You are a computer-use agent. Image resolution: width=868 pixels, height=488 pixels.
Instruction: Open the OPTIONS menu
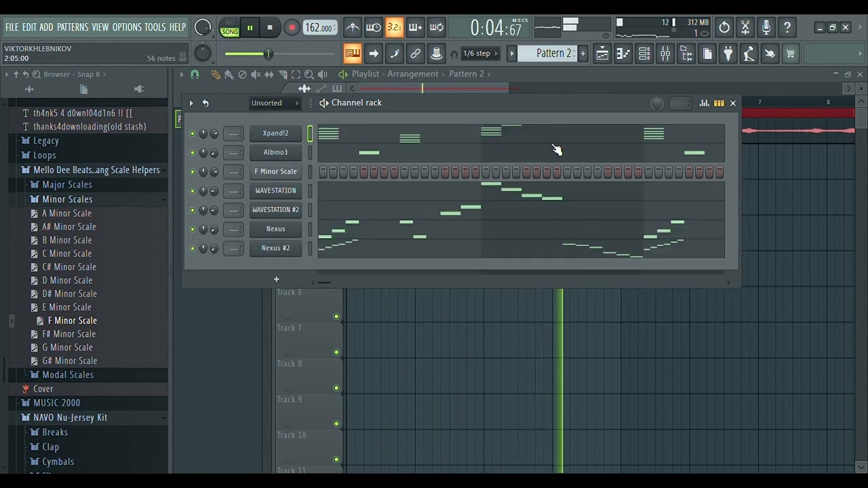point(127,27)
